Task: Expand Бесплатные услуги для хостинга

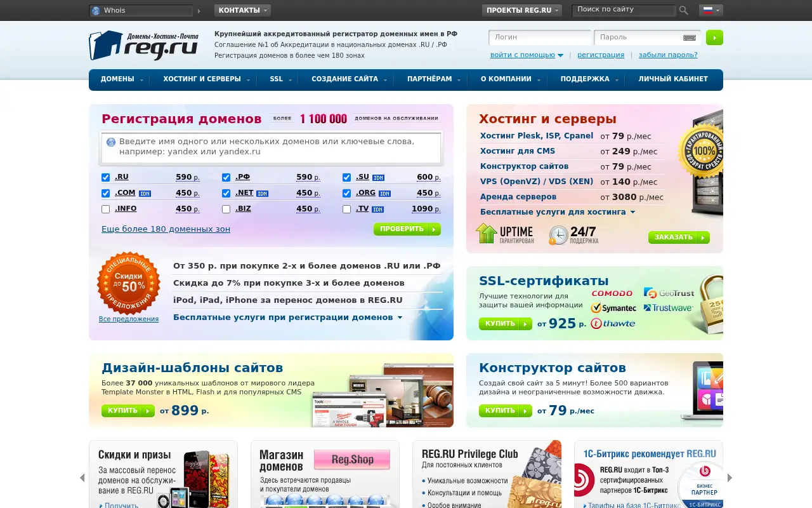Action: pyautogui.click(x=558, y=212)
